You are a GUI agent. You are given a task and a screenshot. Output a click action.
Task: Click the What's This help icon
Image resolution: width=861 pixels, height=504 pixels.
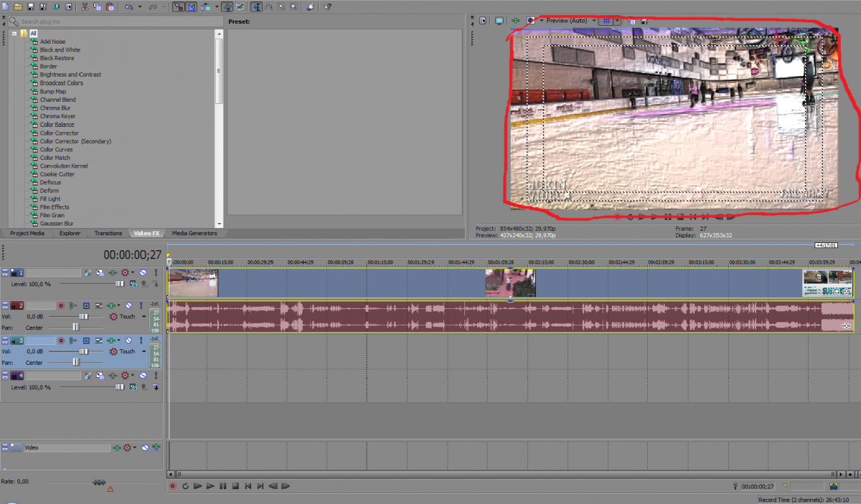327,6
